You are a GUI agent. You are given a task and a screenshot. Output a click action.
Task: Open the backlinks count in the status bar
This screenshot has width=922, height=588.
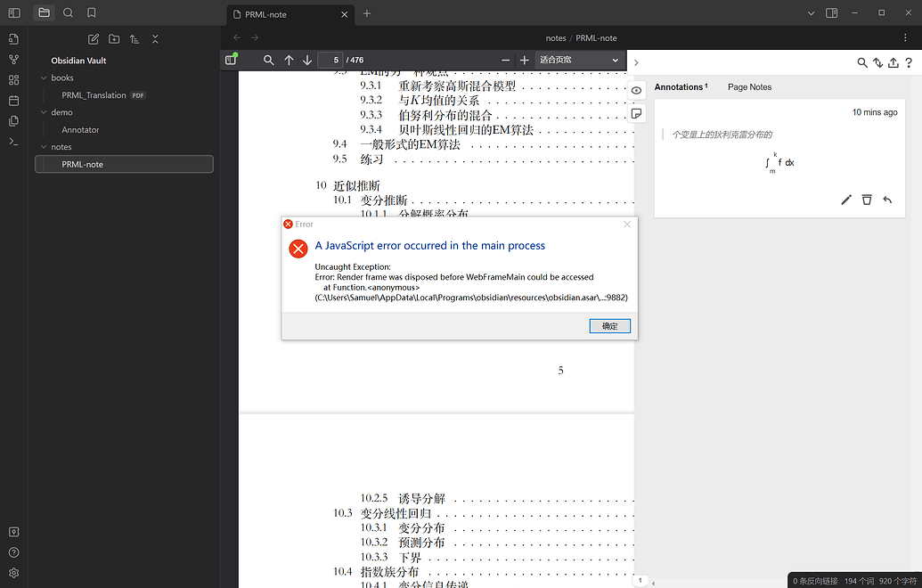pos(815,579)
